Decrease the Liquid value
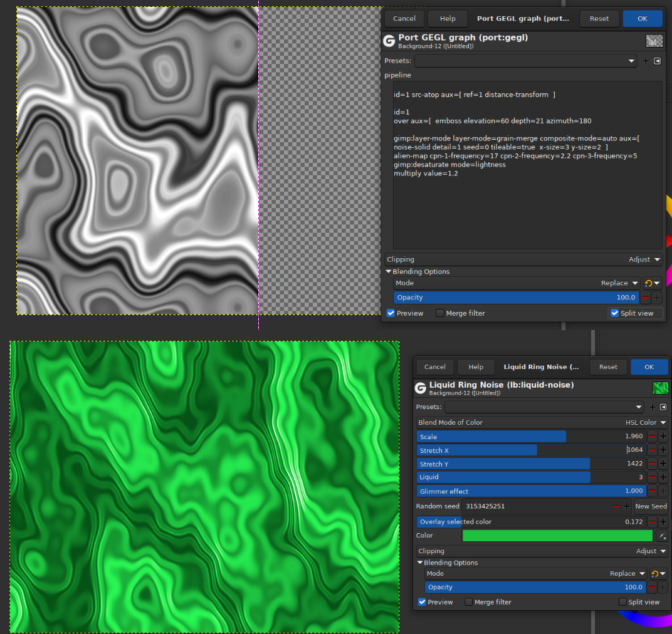The width and height of the screenshot is (672, 634). (653, 477)
